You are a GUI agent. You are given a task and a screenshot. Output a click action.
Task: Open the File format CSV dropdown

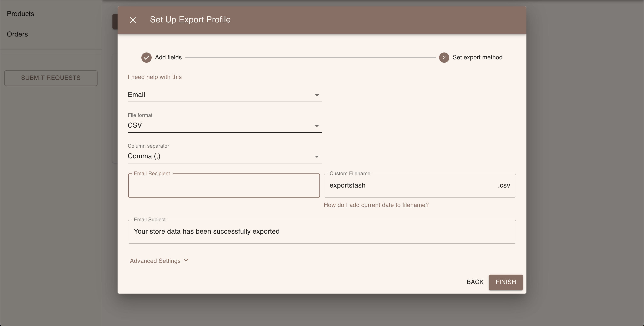(x=224, y=125)
